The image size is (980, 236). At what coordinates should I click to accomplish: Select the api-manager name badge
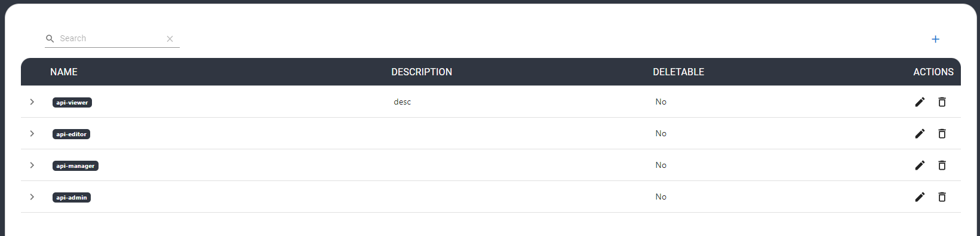coord(75,166)
